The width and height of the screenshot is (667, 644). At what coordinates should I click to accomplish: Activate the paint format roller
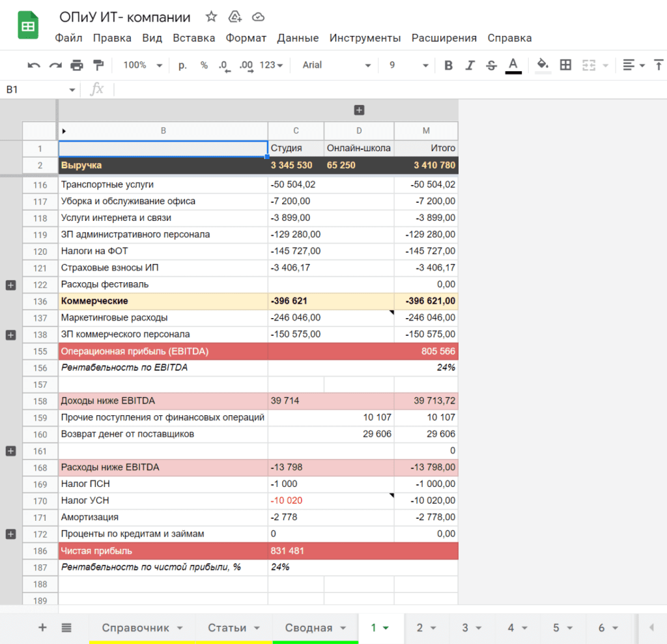coord(98,65)
